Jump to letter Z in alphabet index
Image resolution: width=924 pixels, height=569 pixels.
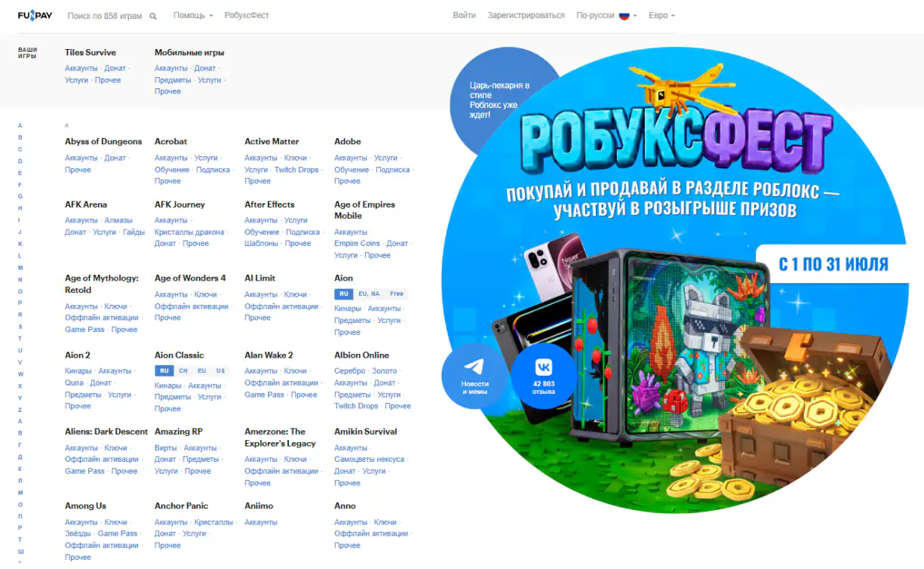[x=20, y=410]
